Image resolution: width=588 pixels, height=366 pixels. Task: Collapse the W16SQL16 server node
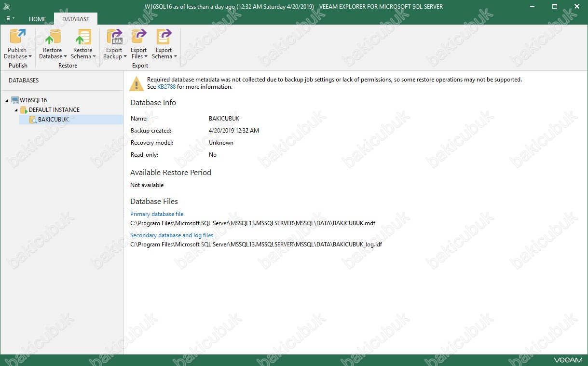(7, 100)
